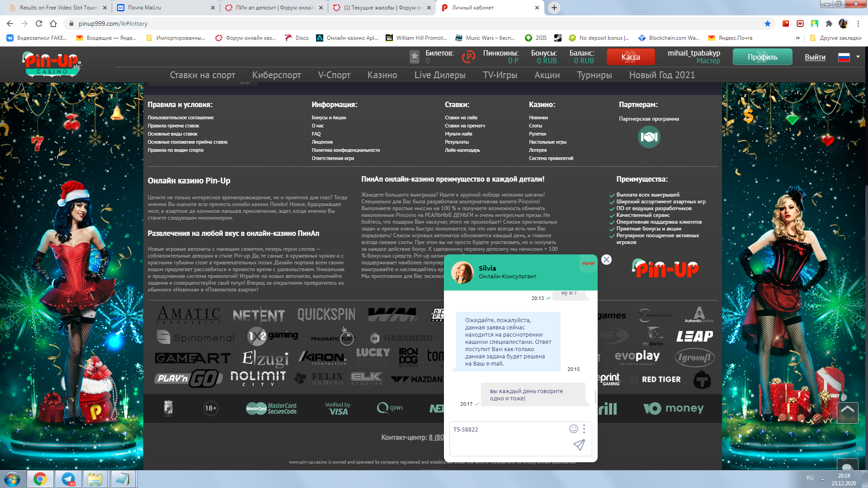Click the Verified by VISA logo
The height and width of the screenshot is (488, 868).
[338, 408]
